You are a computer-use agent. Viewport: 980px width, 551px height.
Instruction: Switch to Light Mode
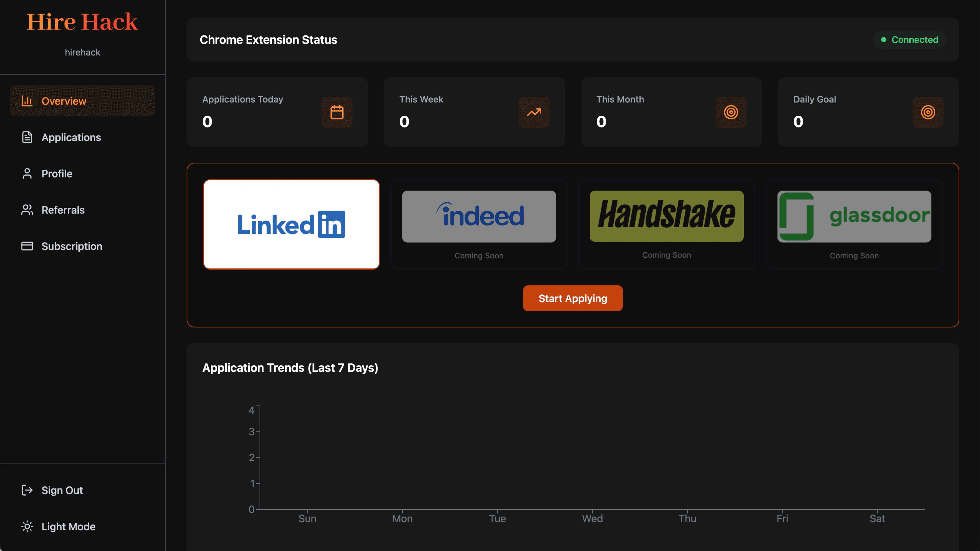(x=68, y=527)
